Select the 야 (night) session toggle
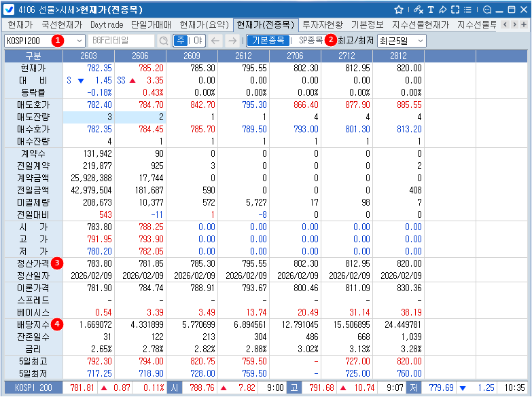 (x=196, y=41)
